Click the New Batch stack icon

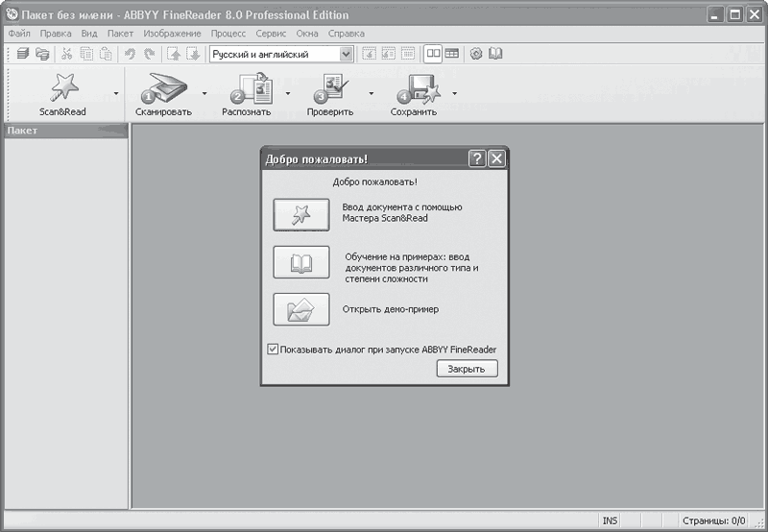22,54
